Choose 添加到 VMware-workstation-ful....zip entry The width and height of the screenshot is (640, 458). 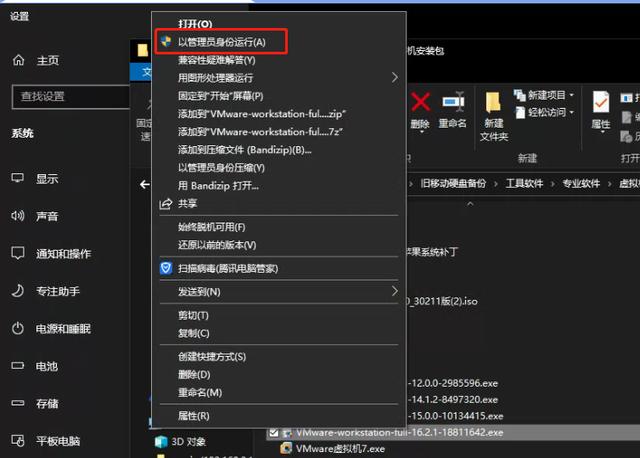262,114
